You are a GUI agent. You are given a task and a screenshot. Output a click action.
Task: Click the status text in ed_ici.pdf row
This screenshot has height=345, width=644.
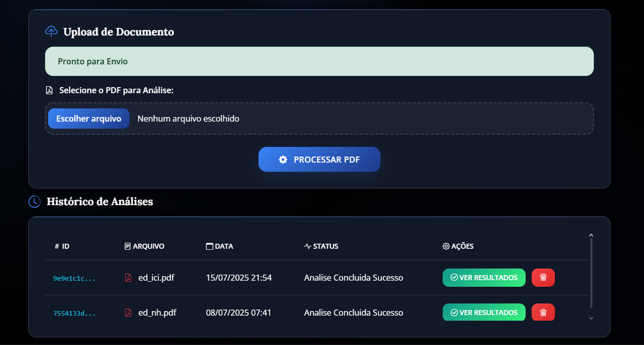354,278
